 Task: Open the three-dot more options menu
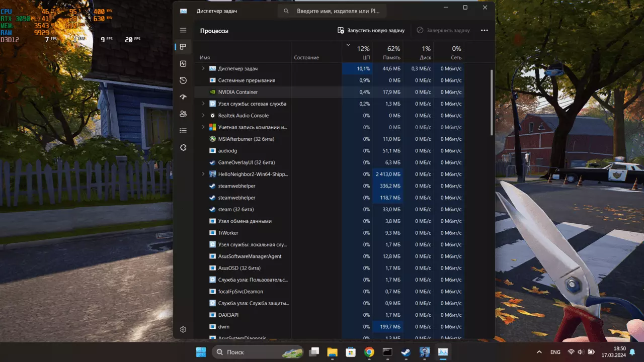point(484,31)
